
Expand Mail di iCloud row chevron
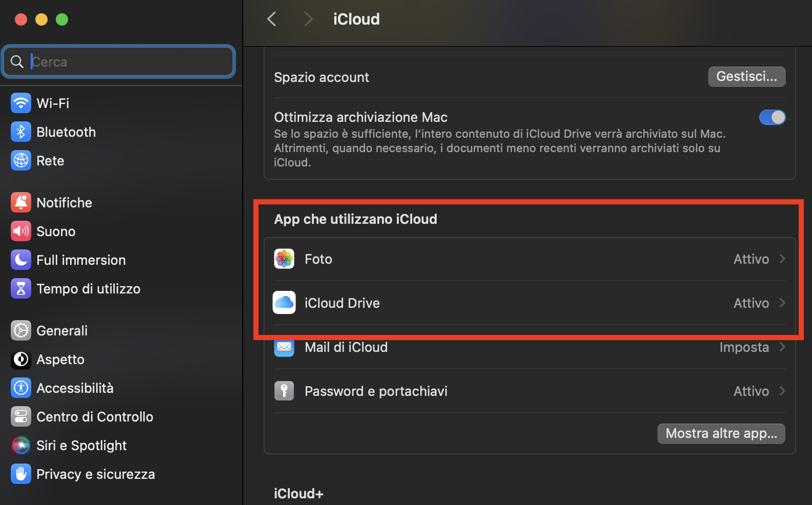pyautogui.click(x=782, y=347)
